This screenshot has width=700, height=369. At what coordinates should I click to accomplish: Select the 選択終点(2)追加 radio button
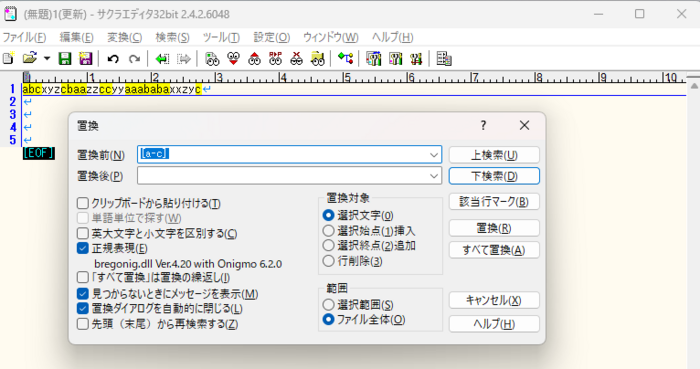[x=328, y=245]
